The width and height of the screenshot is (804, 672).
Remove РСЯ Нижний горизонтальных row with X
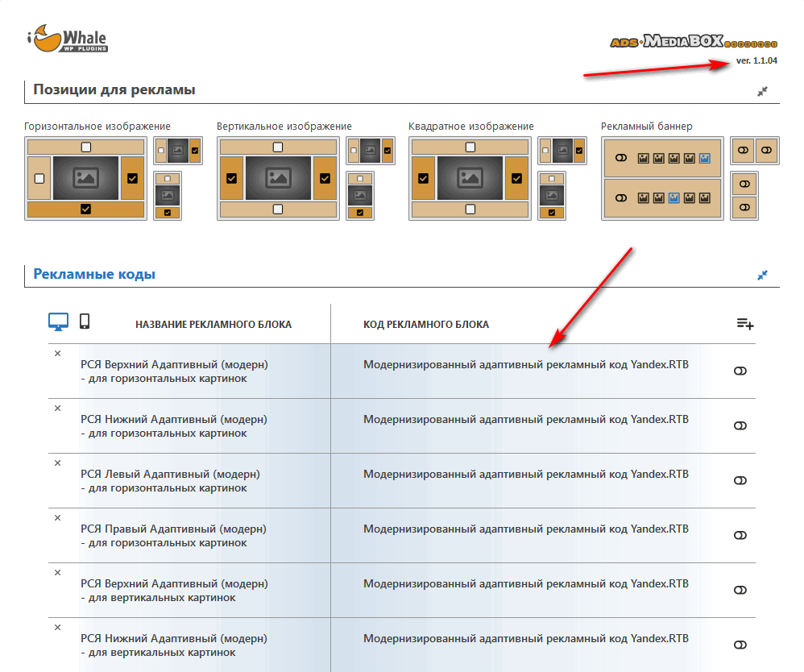click(57, 408)
